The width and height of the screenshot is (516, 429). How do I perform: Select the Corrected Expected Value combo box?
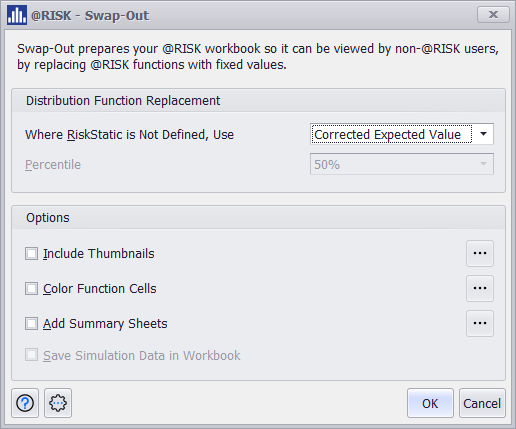[402, 134]
